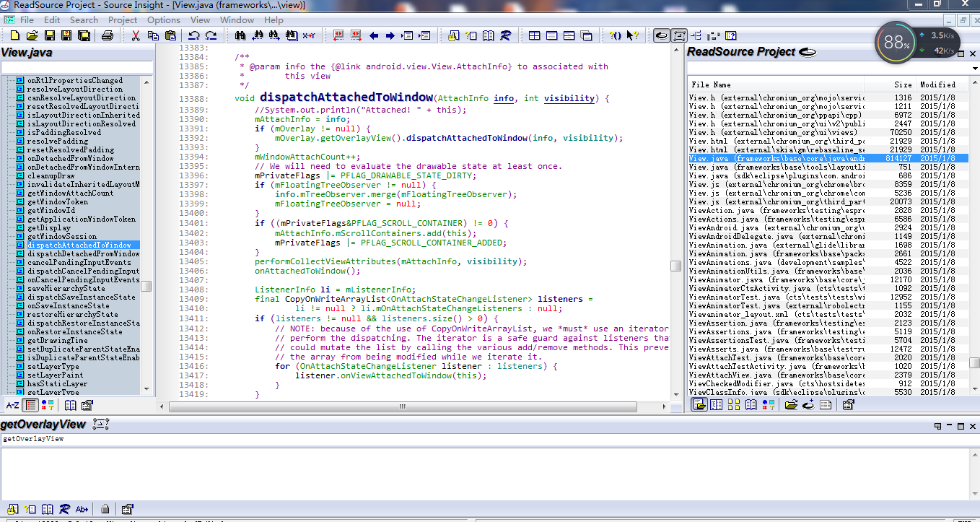
Task: Click the Browse Project Symbols book icon in main toolbar
Action: (489, 35)
